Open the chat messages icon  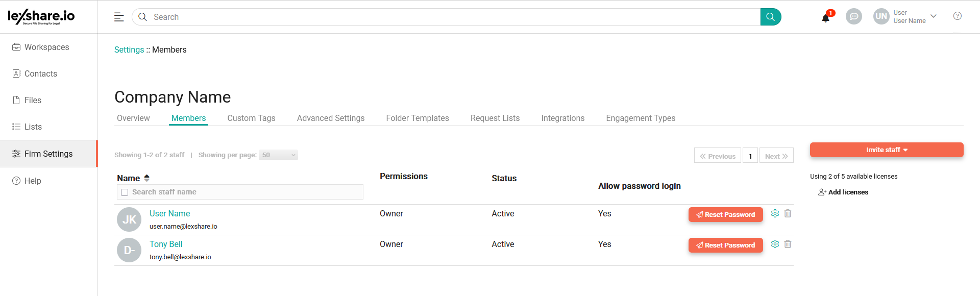coord(853,17)
